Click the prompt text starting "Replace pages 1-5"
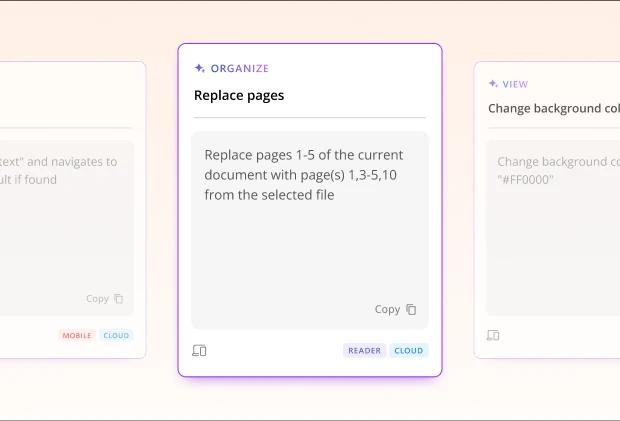Image resolution: width=620 pixels, height=421 pixels. coord(303,175)
